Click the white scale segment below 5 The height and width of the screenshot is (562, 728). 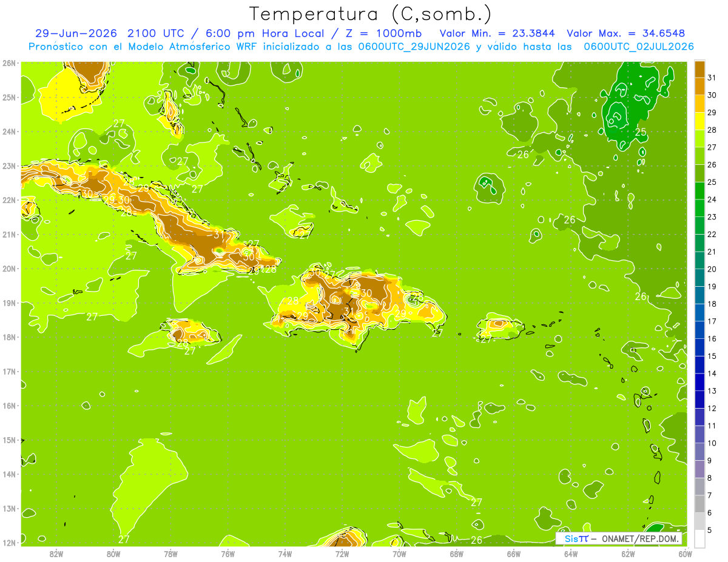699,538
